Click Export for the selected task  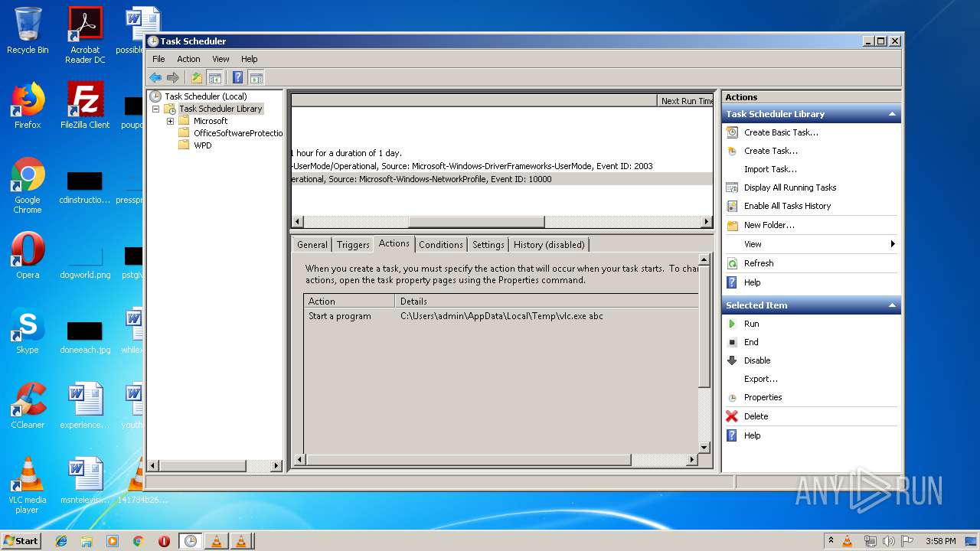point(760,379)
